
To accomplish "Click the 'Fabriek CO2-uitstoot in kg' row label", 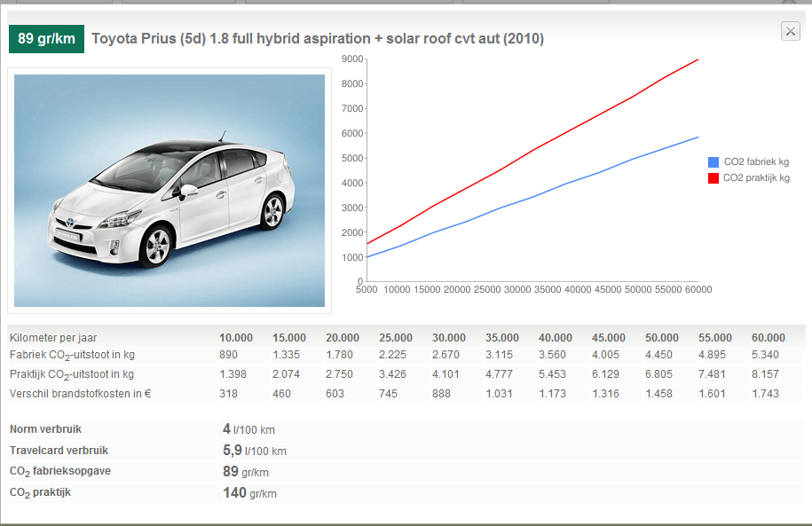I will click(x=72, y=355).
